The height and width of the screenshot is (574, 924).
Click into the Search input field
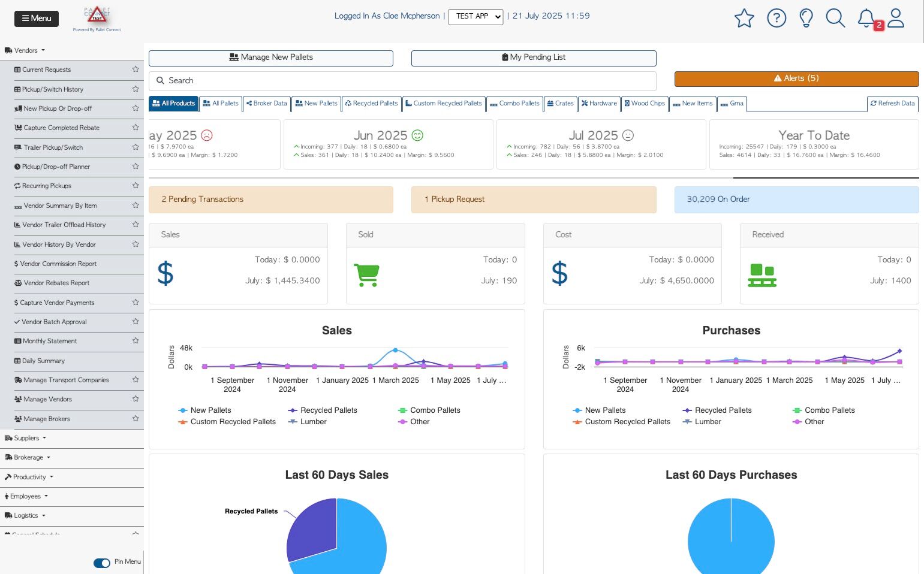402,81
